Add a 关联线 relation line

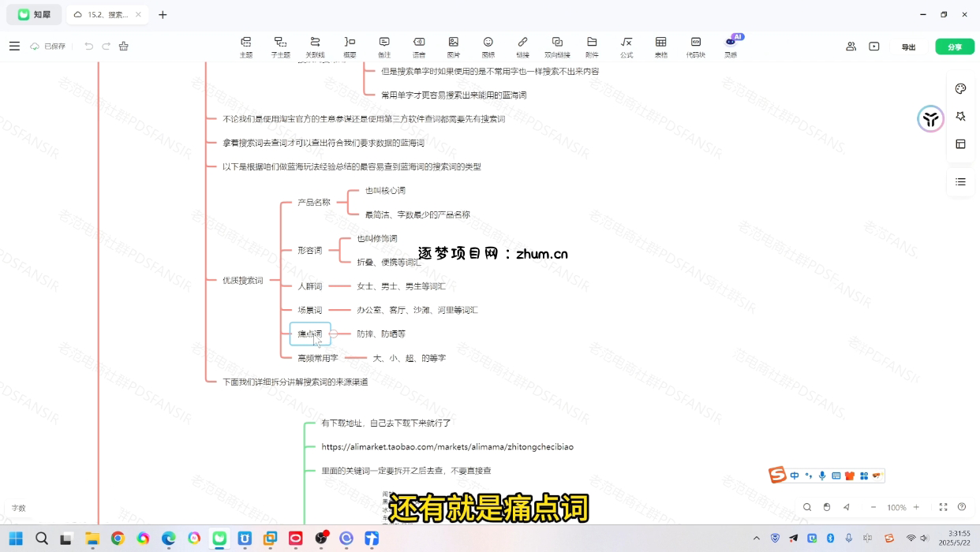tap(315, 47)
